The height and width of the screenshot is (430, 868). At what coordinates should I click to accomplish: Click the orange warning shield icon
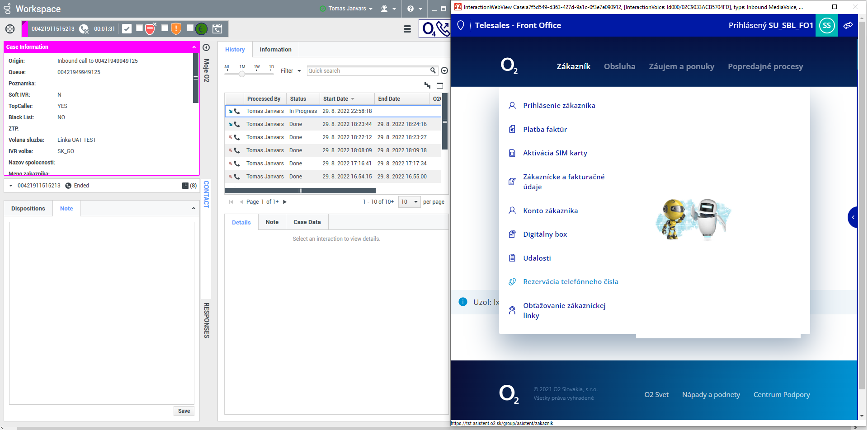point(176,29)
